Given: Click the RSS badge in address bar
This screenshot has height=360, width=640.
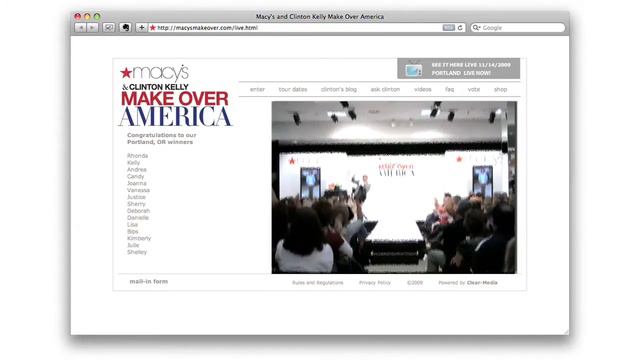Looking at the screenshot, I should point(449,28).
